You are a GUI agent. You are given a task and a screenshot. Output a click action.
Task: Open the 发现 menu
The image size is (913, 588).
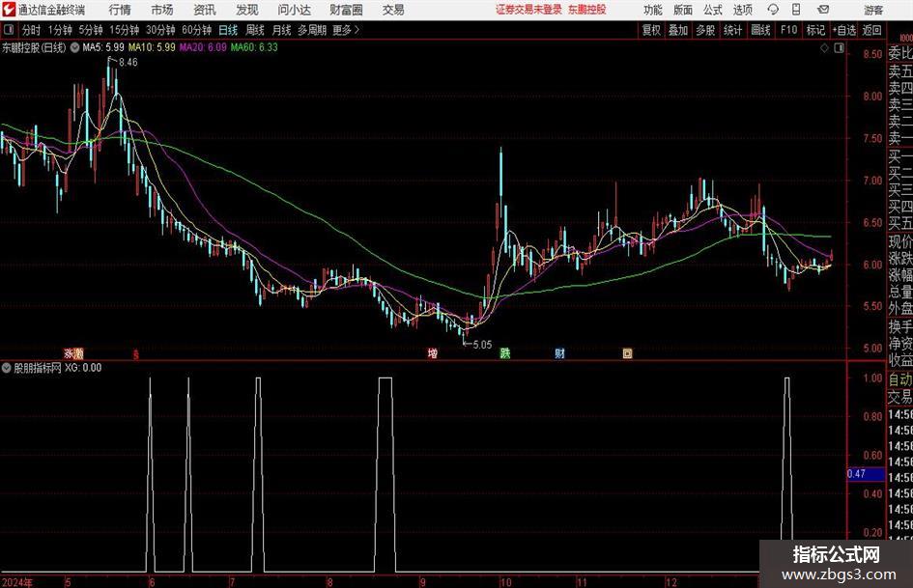(247, 10)
